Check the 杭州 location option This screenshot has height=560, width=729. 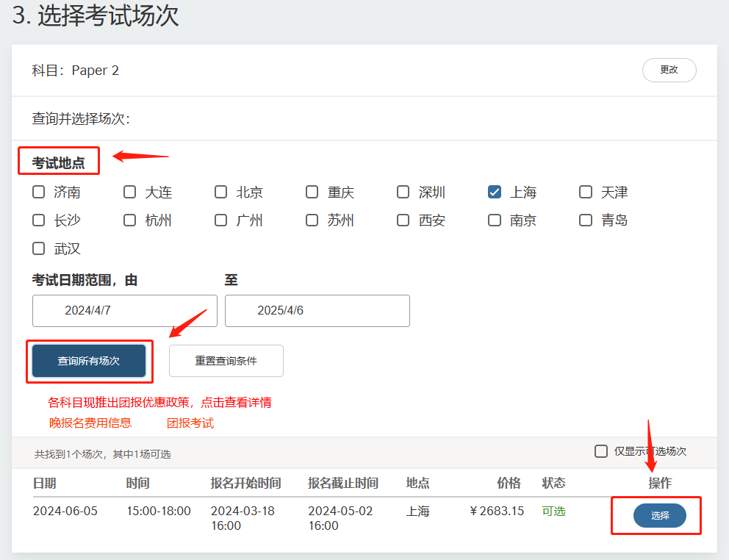(130, 220)
